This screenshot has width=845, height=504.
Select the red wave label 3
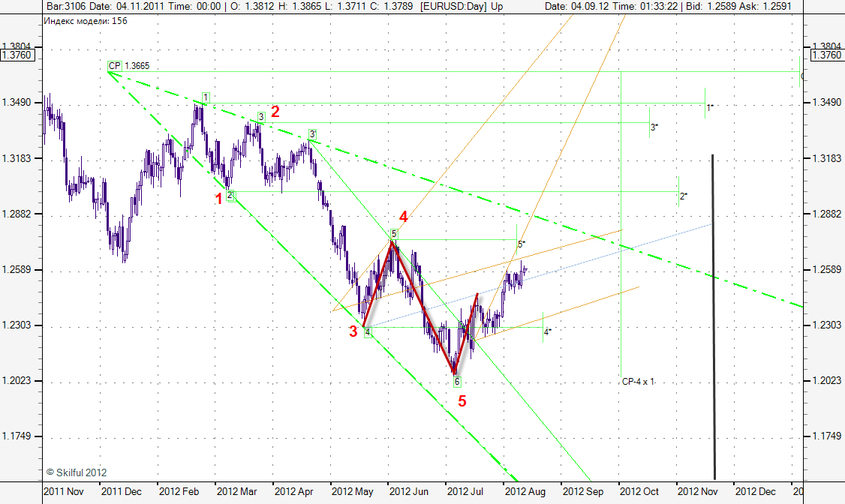(353, 331)
